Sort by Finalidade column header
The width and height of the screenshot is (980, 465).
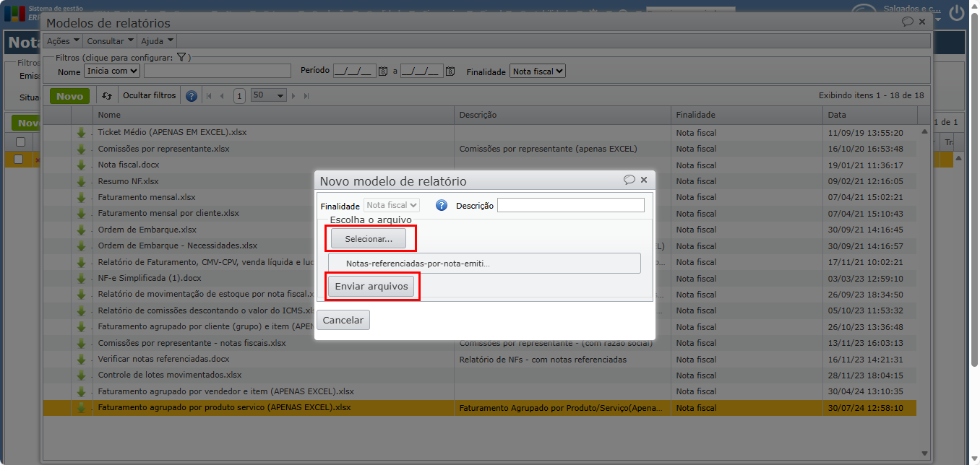pos(747,115)
